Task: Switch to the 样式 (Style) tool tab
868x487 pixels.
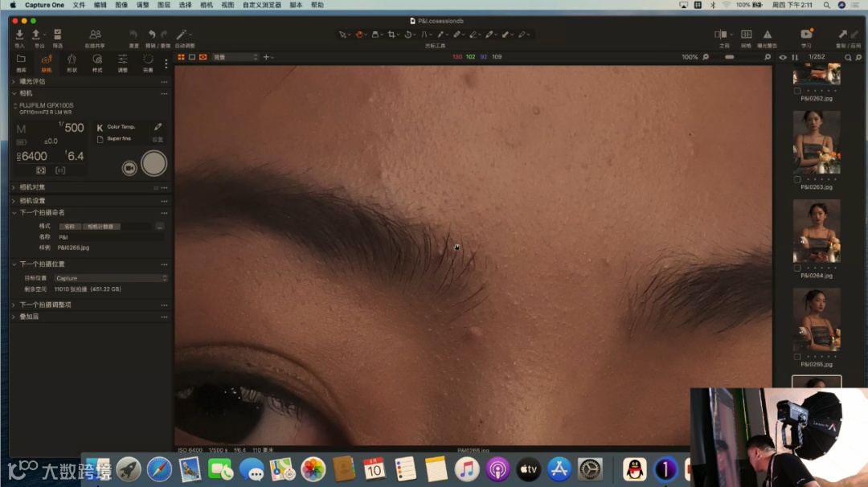Action: pos(97,63)
